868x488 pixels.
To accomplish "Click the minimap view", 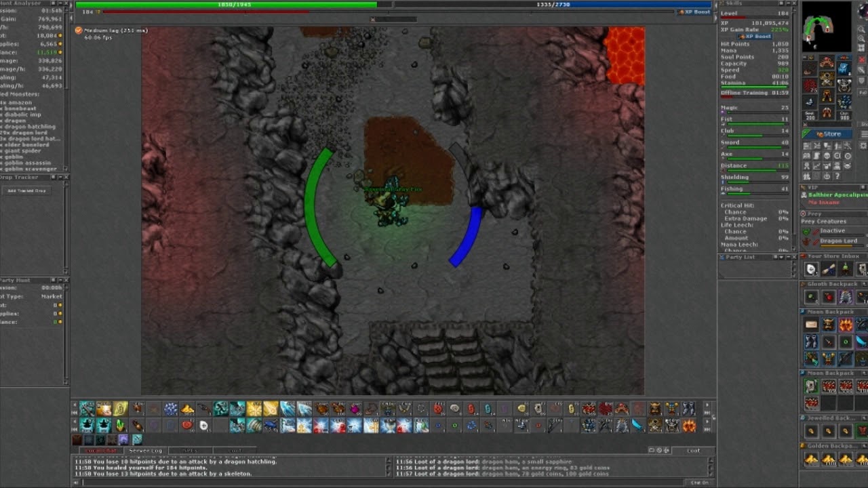I will tap(827, 26).
